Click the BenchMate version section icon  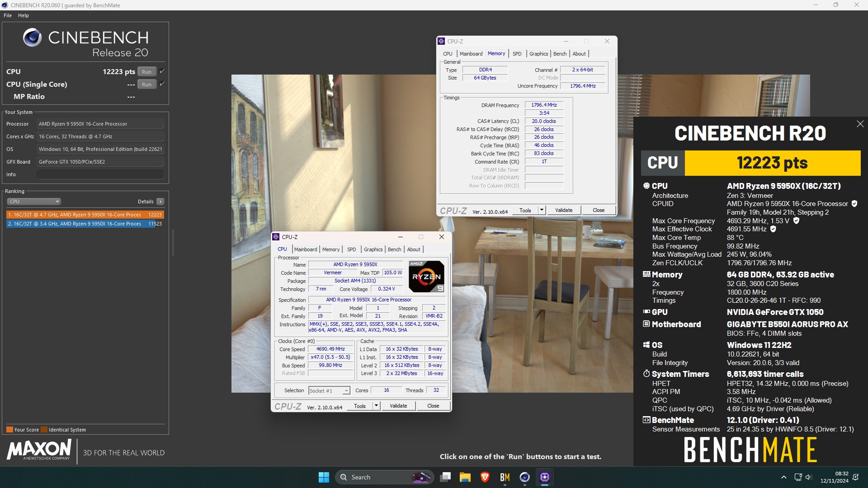tap(646, 420)
